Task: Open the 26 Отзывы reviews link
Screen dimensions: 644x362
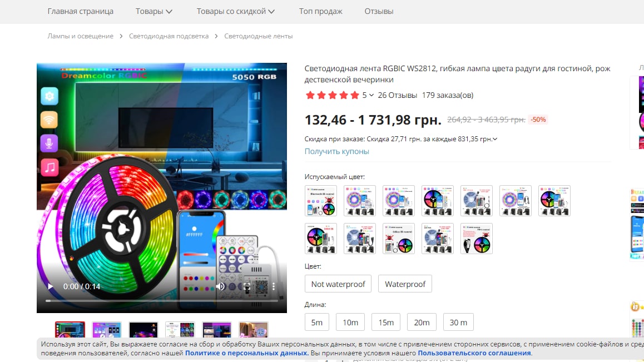Action: pos(397,95)
